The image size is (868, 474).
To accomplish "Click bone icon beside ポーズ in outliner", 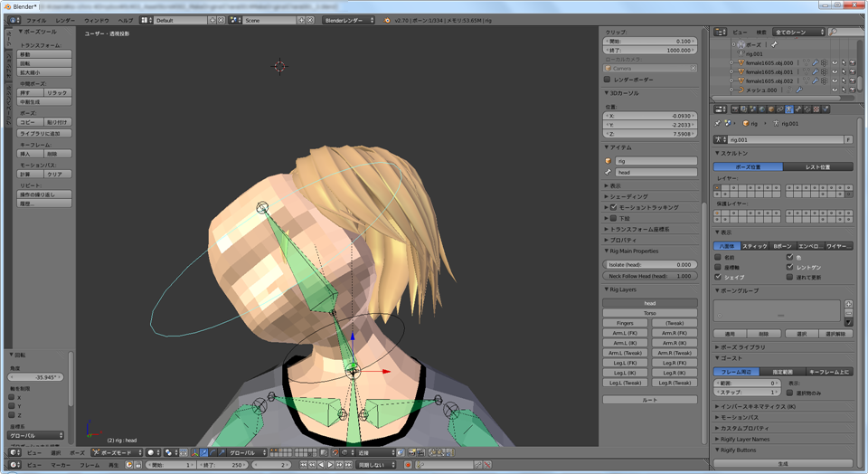I will pyautogui.click(x=774, y=45).
